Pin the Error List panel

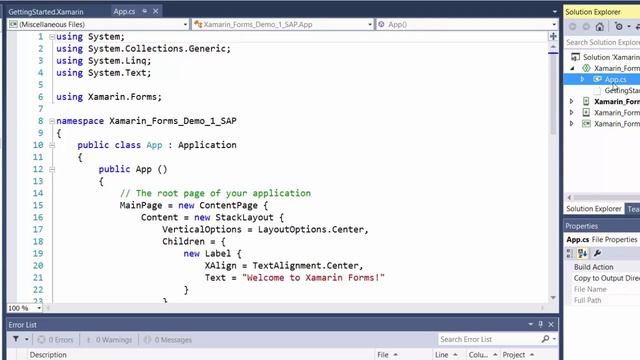click(x=540, y=324)
